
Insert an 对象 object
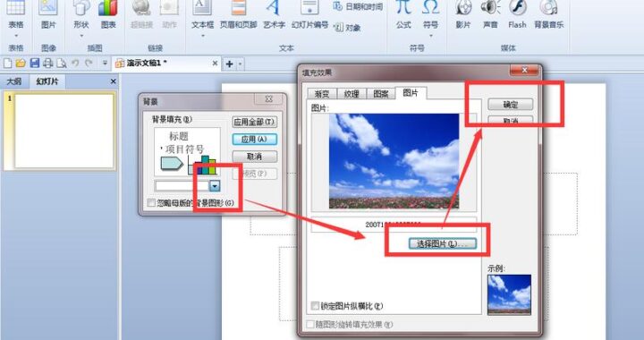pyautogui.click(x=347, y=28)
